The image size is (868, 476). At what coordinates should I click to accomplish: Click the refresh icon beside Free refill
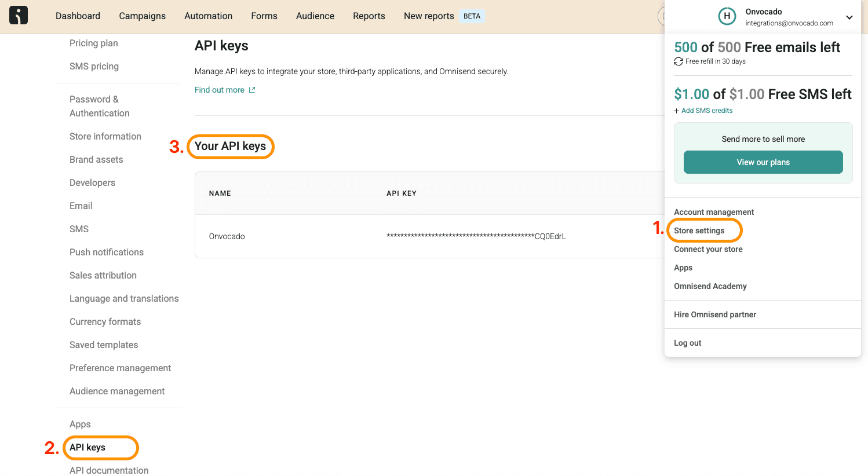(679, 61)
